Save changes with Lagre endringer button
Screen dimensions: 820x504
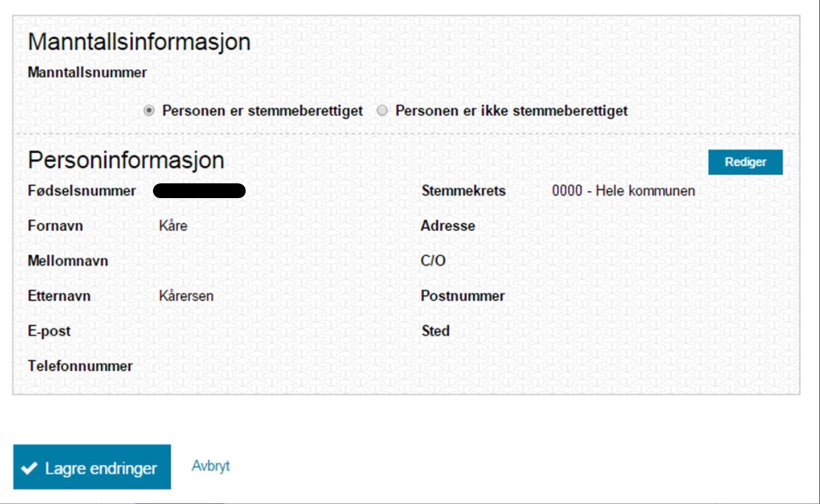(92, 467)
